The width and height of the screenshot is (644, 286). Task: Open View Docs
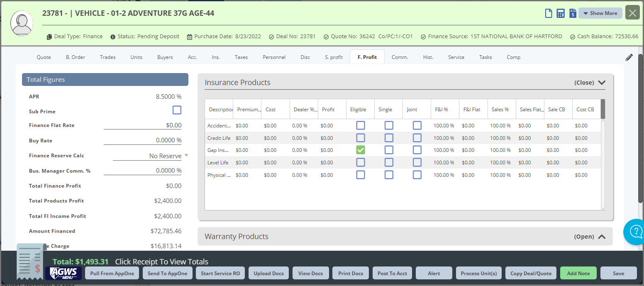(311, 273)
